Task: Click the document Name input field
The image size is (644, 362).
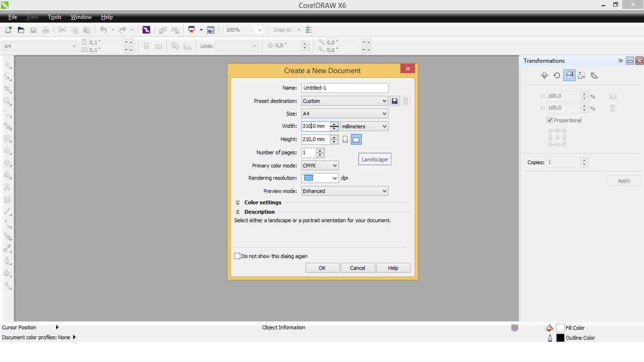Action: point(345,88)
